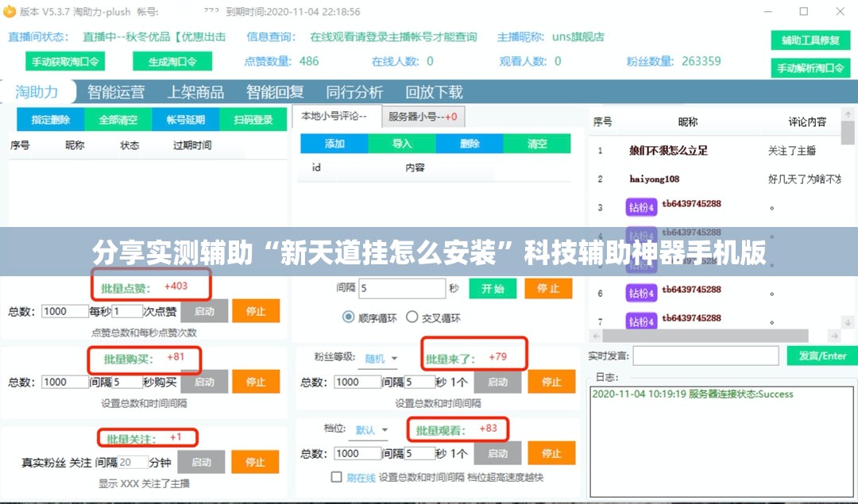858x504 pixels.
Task: Open the 上架商品 tab
Action: click(195, 92)
